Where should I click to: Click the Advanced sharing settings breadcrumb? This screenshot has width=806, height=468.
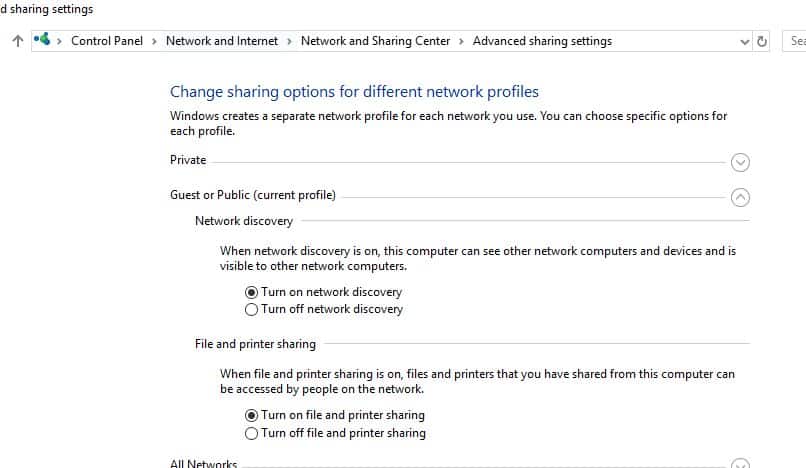[x=542, y=41]
